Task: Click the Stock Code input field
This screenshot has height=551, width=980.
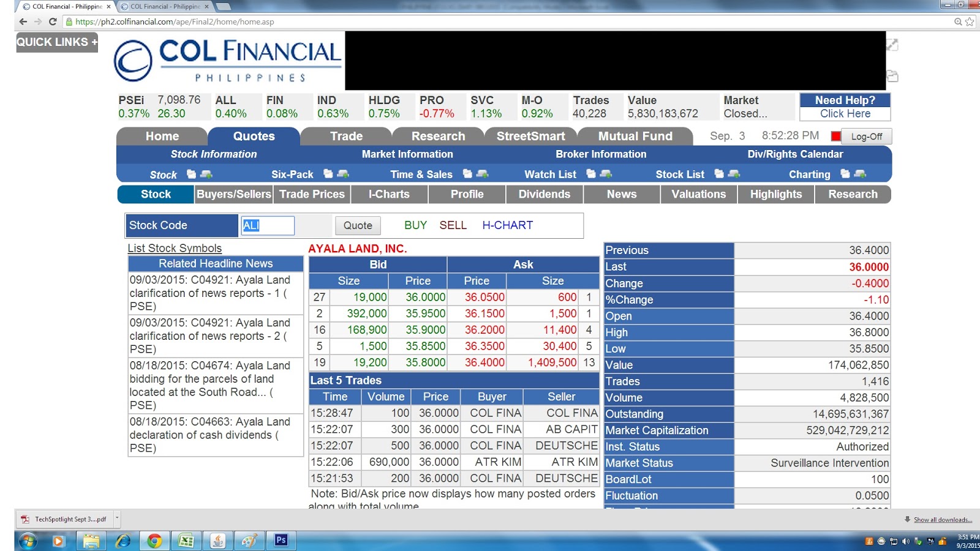Action: [x=268, y=225]
